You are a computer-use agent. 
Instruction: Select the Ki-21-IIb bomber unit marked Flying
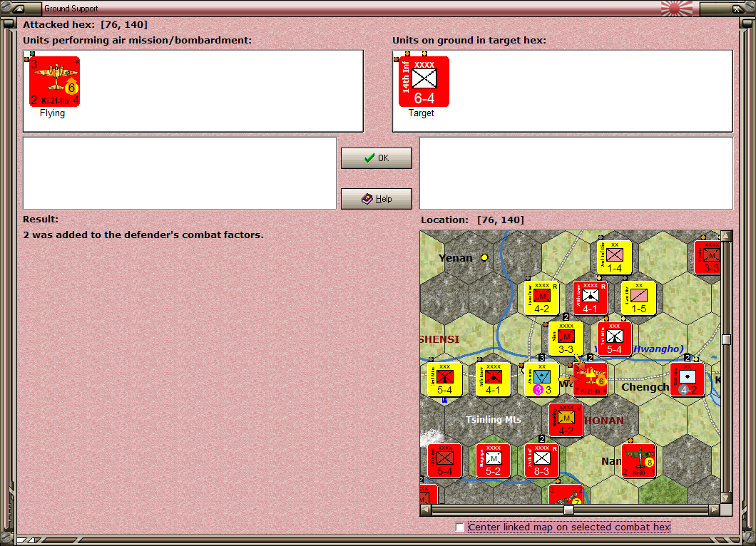(x=54, y=81)
